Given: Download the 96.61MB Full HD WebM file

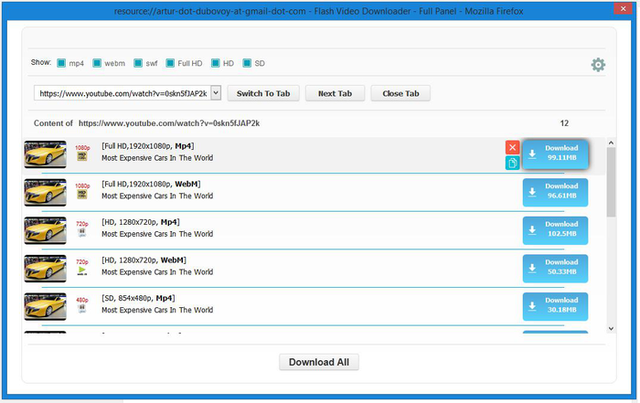Looking at the screenshot, I should (x=555, y=192).
